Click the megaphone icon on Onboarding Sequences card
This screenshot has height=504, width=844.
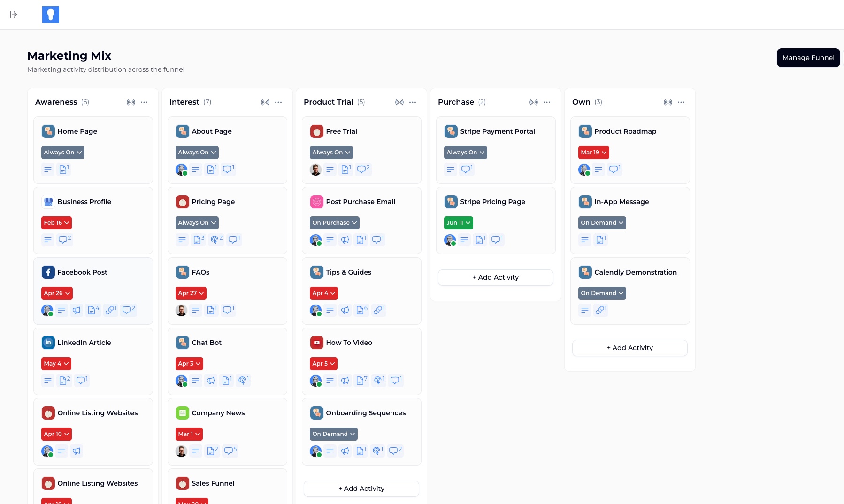pyautogui.click(x=345, y=451)
